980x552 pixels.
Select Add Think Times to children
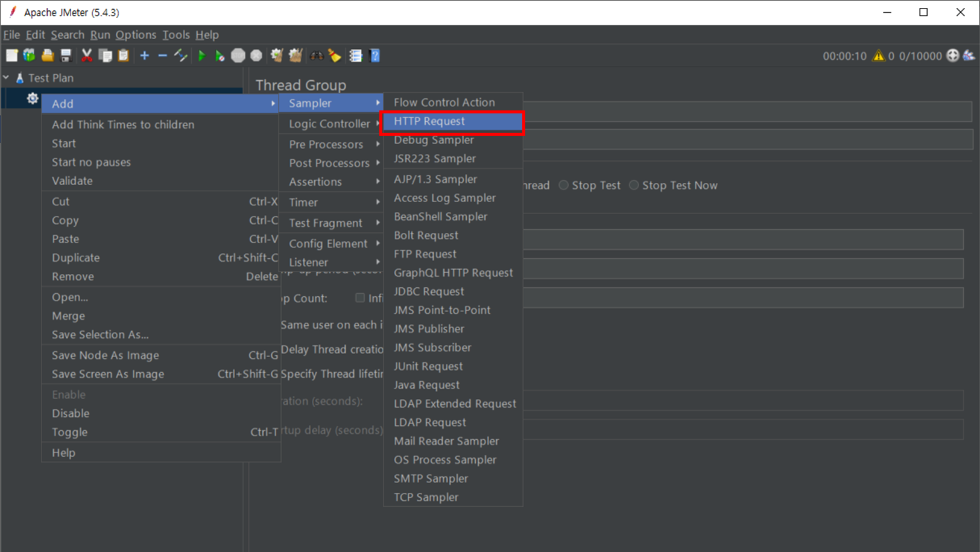tap(161, 125)
